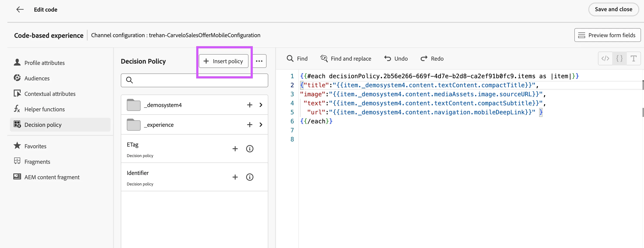This screenshot has width=644, height=248.
Task: Insert the Identifier attribute with plus
Action: coord(235,177)
